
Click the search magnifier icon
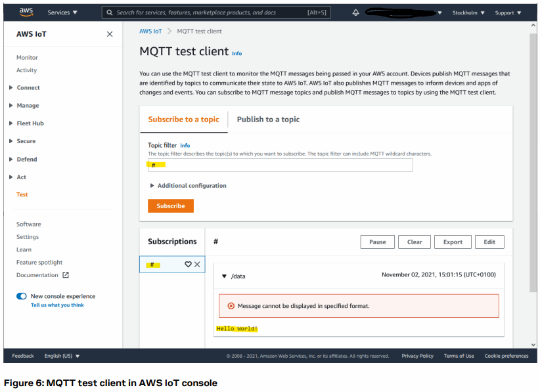(110, 12)
